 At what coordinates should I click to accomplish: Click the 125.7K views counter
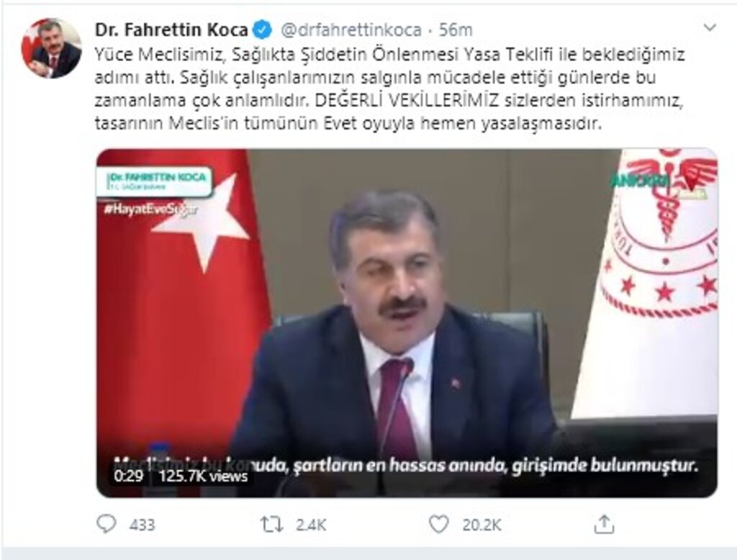[203, 476]
